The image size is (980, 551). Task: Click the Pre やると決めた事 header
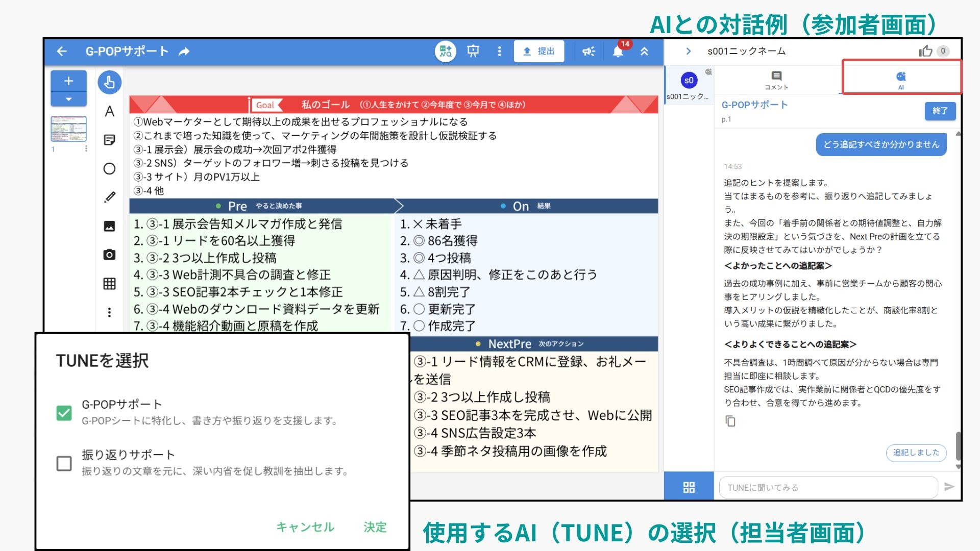tap(261, 206)
